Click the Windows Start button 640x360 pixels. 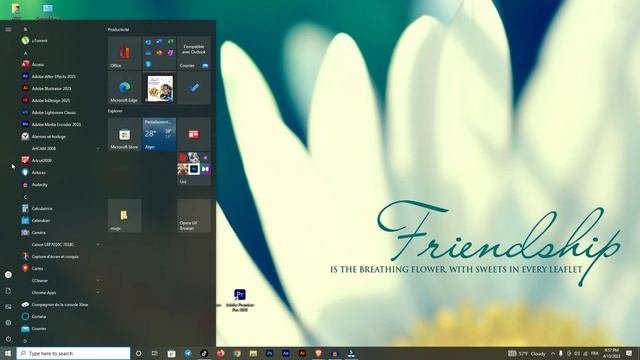coord(8,353)
